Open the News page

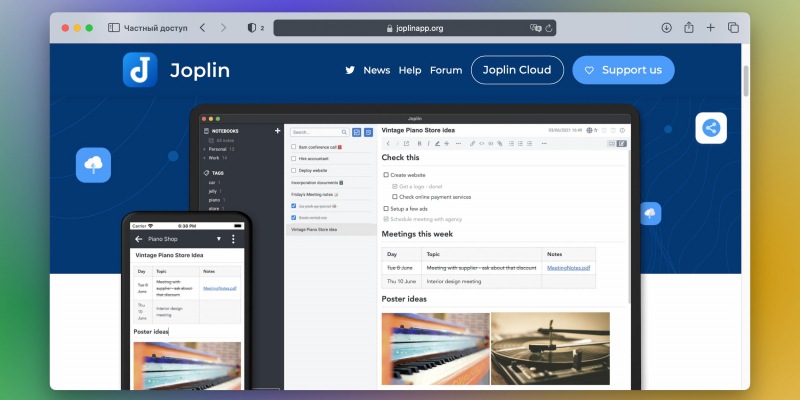pos(377,70)
